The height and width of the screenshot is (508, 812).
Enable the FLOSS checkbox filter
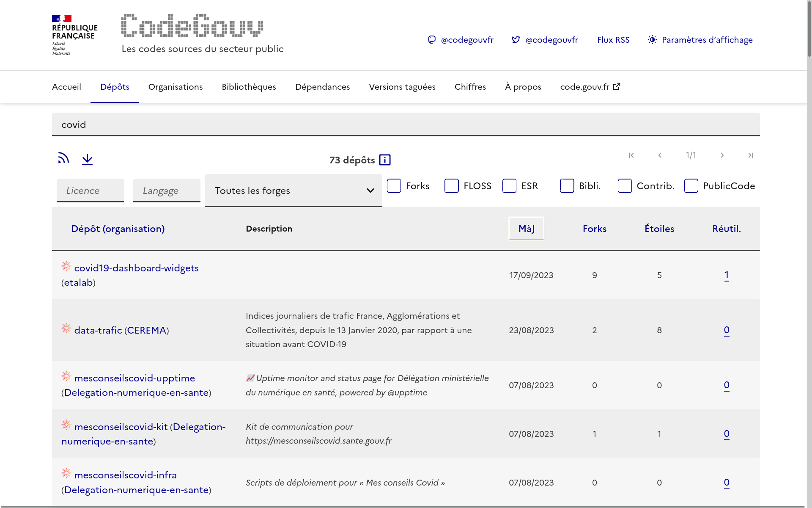[452, 186]
